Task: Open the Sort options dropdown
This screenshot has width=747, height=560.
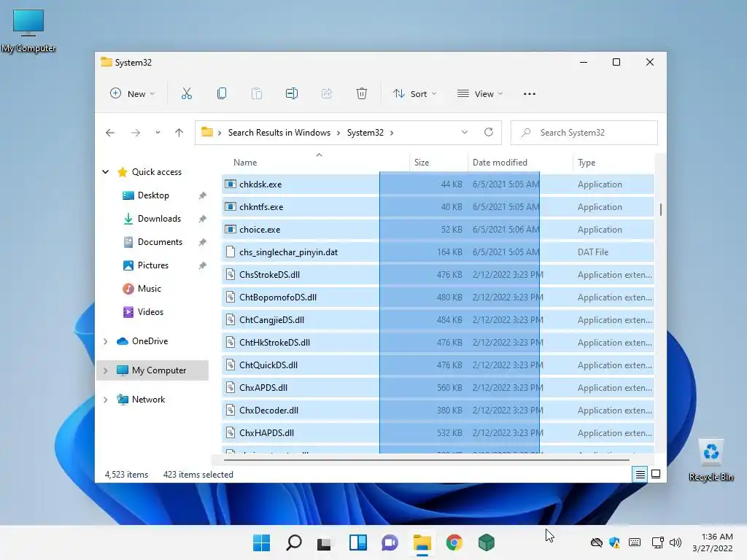Action: click(x=415, y=94)
